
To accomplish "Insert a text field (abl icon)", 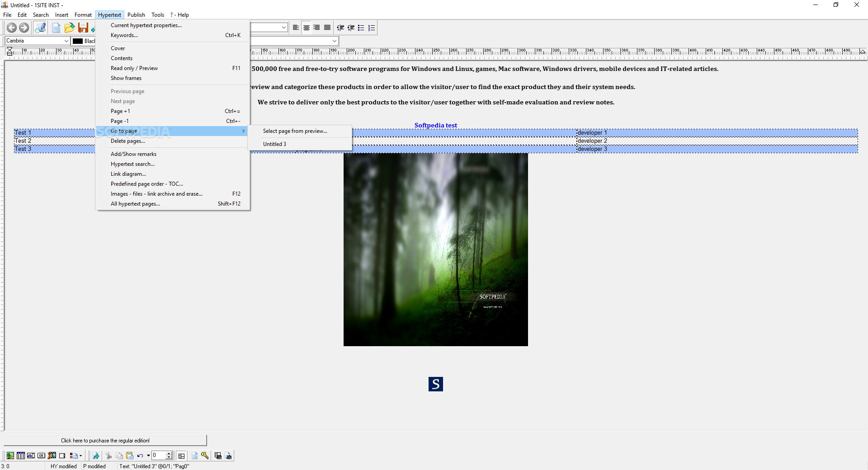I will (31, 456).
